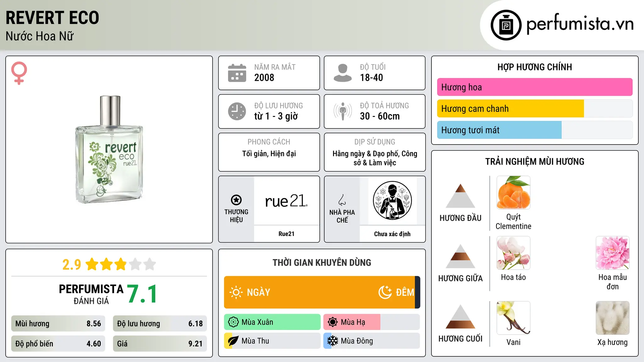This screenshot has width=644, height=362.
Task: Click the star badge icon above Thương hiệu
Action: (236, 200)
